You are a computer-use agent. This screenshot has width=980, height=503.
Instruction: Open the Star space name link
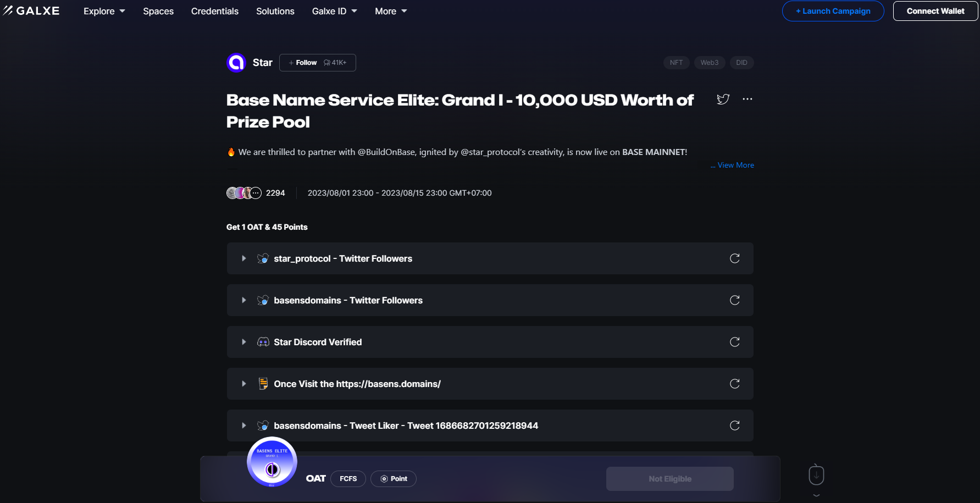coord(262,63)
